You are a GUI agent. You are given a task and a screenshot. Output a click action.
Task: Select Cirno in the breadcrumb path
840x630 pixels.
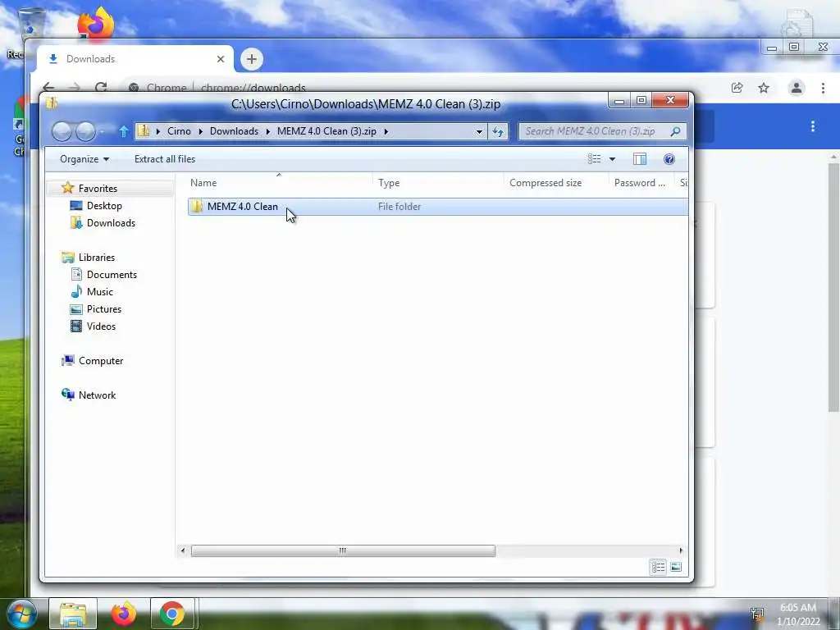point(179,131)
